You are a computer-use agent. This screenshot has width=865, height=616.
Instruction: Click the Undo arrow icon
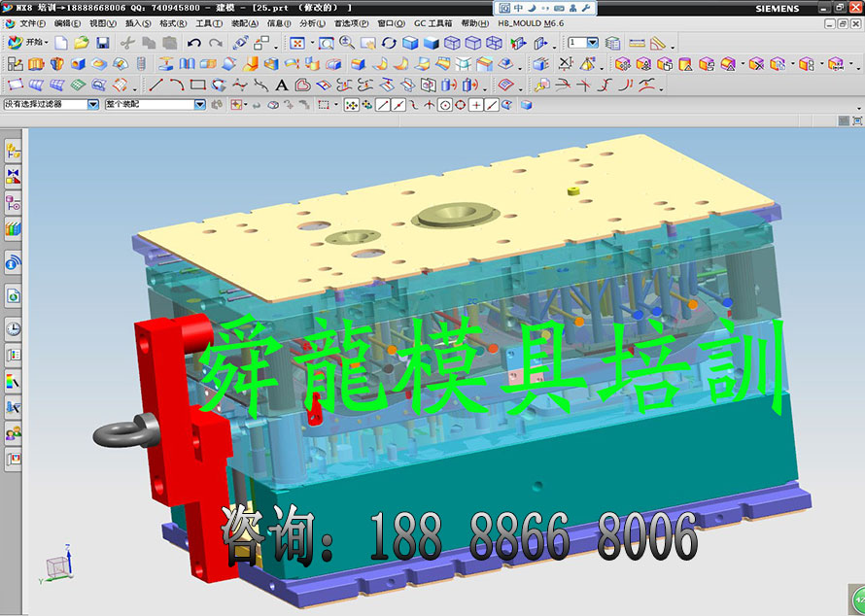(x=193, y=43)
